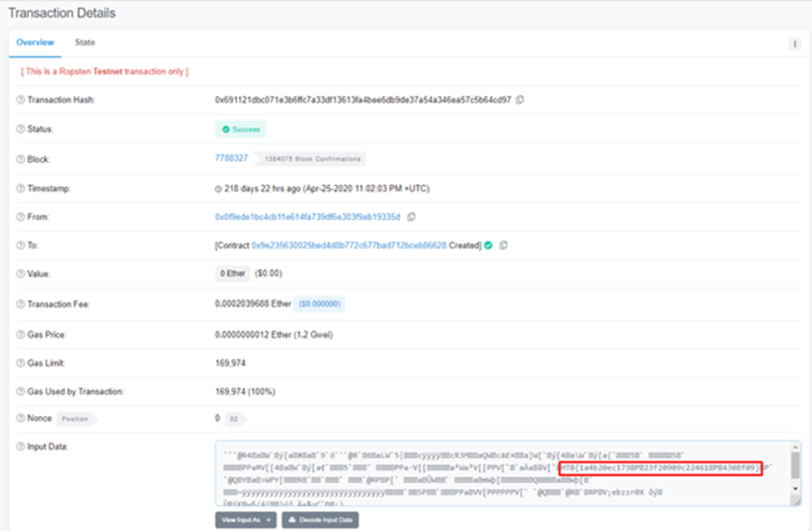812x531 pixels.
Task: Click the Success status badge
Action: point(242,129)
